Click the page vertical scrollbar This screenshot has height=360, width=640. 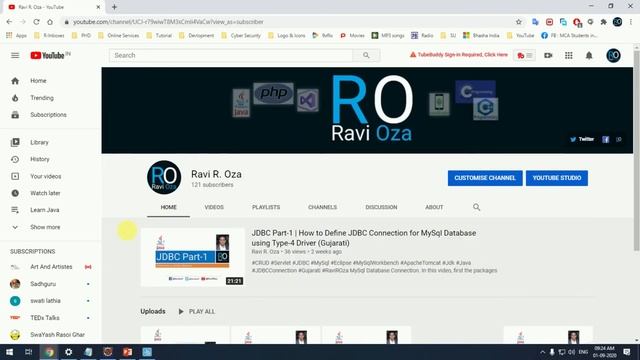pyautogui.click(x=636, y=151)
